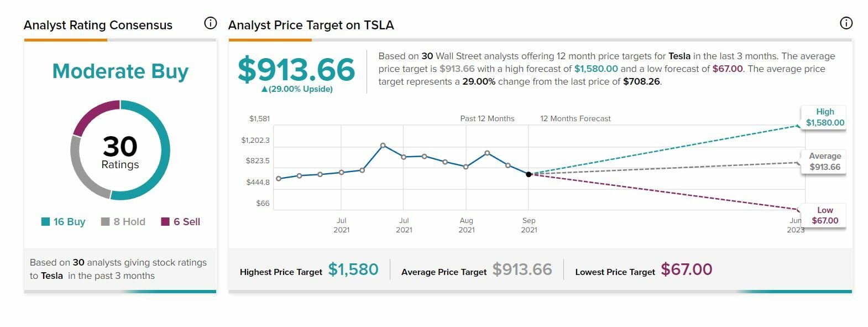Click the Average $913.66 forecast label
The height and width of the screenshot is (327, 868).
coord(825,162)
